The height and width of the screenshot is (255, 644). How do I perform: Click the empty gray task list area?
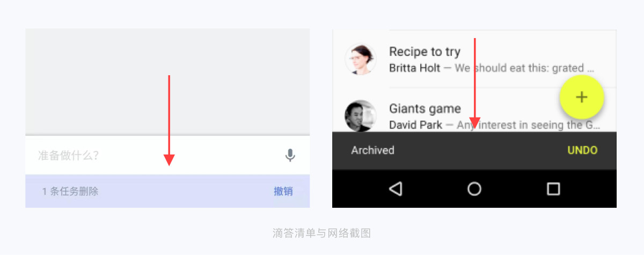coord(167,82)
